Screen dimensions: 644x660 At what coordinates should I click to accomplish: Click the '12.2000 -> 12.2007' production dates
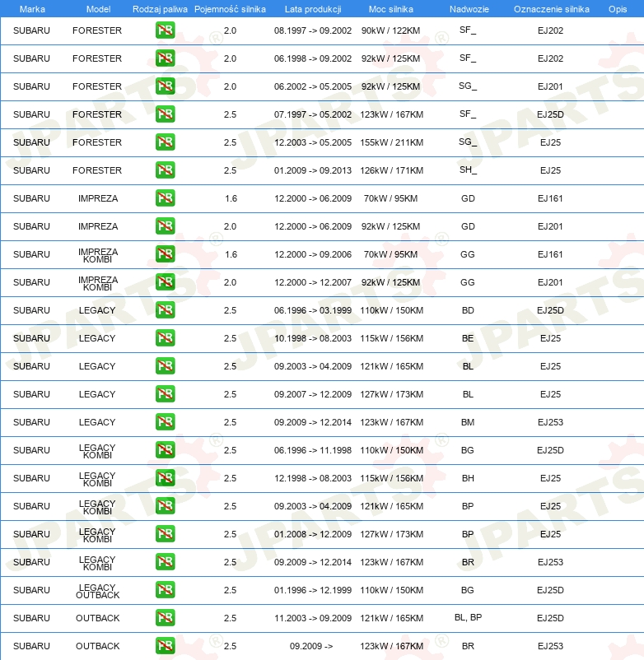pos(312,282)
